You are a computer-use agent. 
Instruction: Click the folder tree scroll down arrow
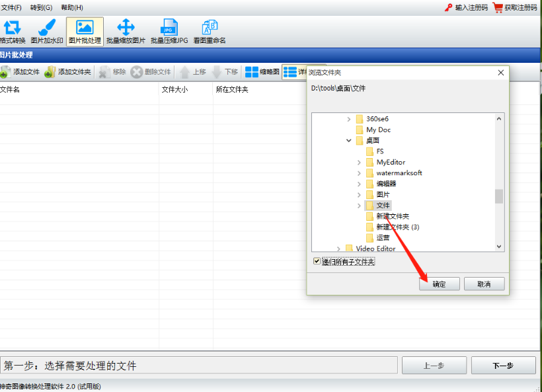(x=499, y=247)
